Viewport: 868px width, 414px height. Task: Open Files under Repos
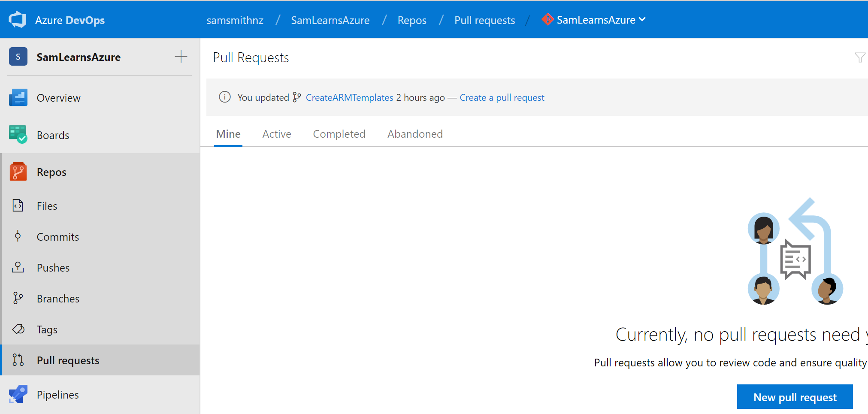coord(47,206)
